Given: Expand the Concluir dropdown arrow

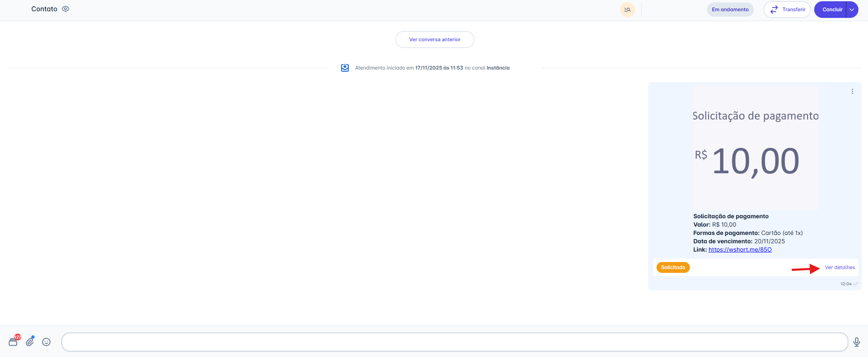Looking at the screenshot, I should 852,10.
